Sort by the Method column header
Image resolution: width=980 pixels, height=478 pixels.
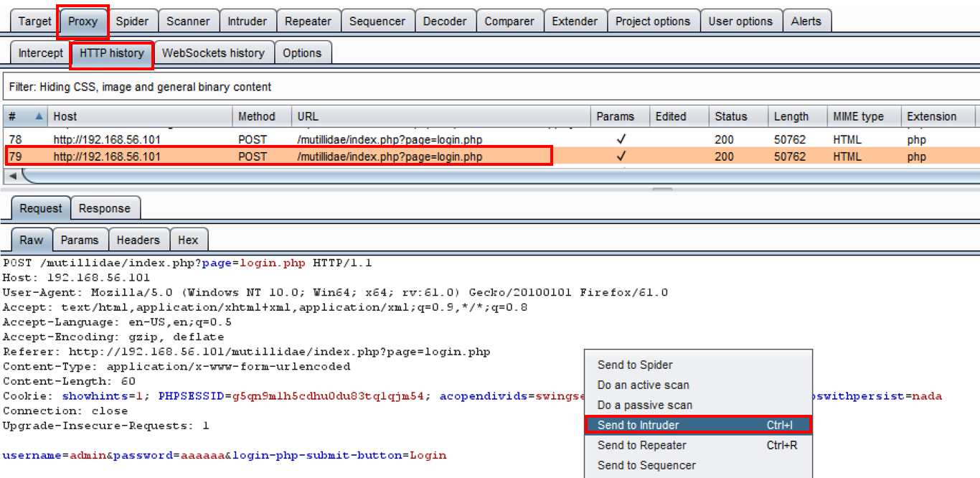pos(256,116)
